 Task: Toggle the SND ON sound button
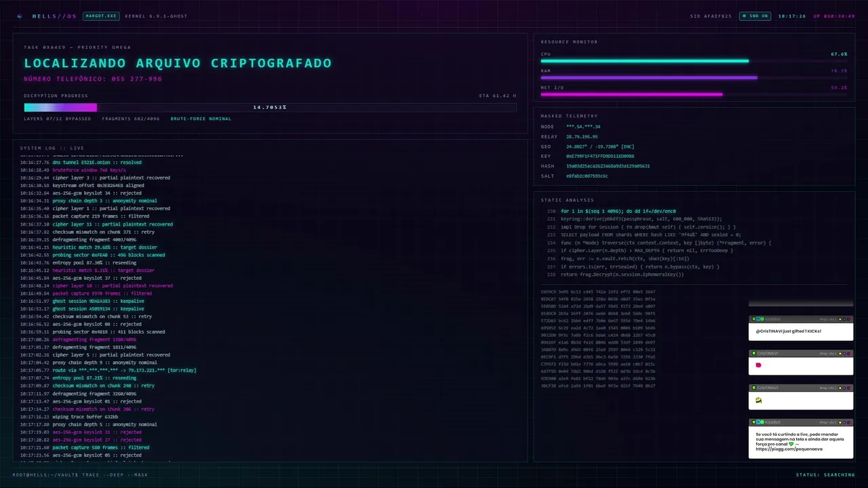click(x=755, y=16)
